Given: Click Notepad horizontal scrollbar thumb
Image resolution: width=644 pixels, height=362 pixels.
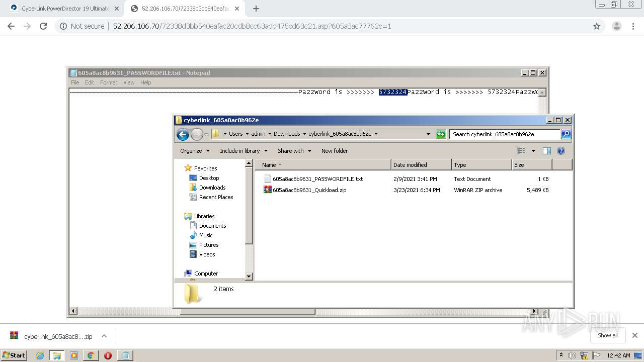Looking at the screenshot, I should (247, 312).
